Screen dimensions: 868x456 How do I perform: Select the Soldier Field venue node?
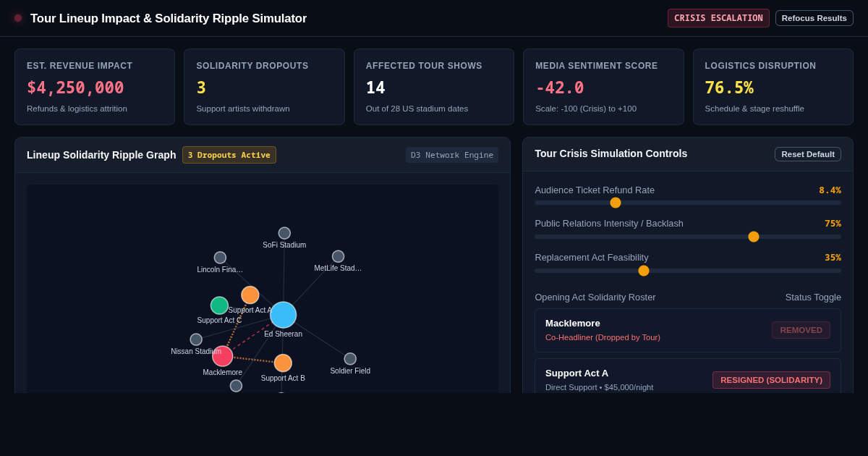(x=350, y=359)
